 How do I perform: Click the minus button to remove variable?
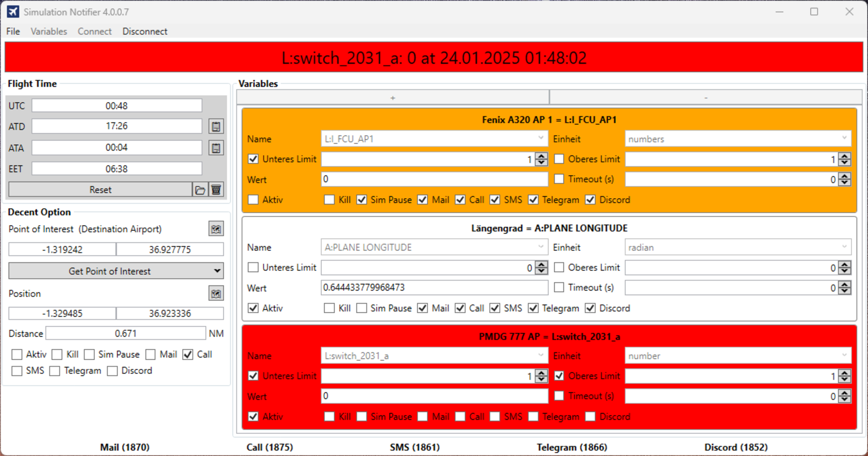tap(705, 98)
